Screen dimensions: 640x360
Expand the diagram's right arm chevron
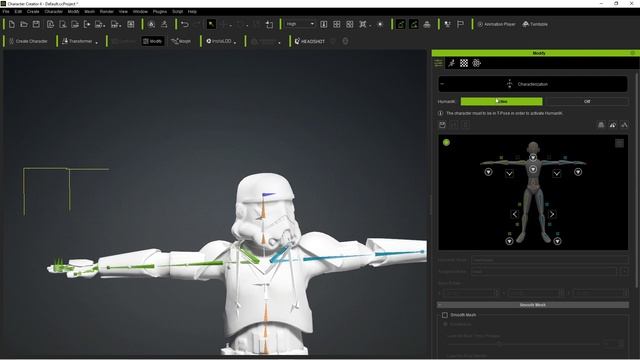pyautogui.click(x=557, y=173)
